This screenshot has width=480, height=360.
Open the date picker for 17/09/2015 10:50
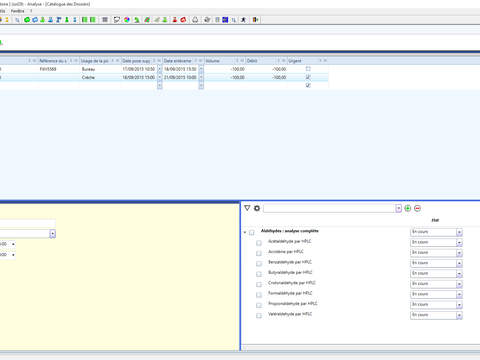point(159,69)
